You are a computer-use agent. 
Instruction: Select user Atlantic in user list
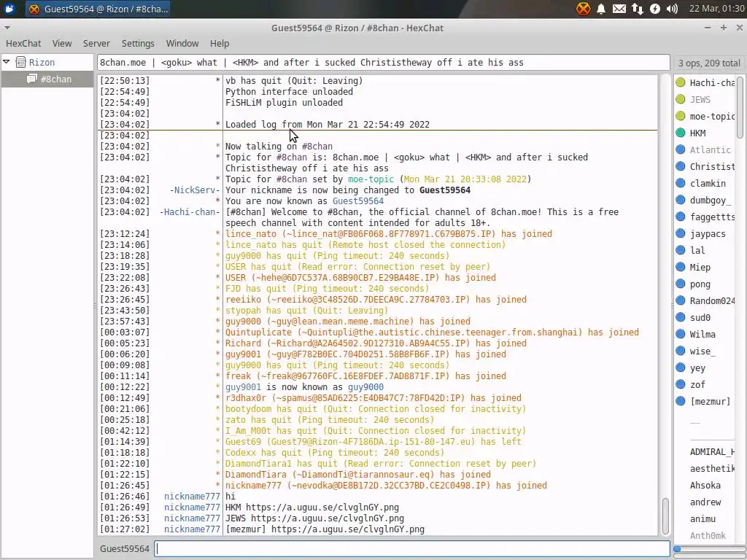(x=710, y=150)
